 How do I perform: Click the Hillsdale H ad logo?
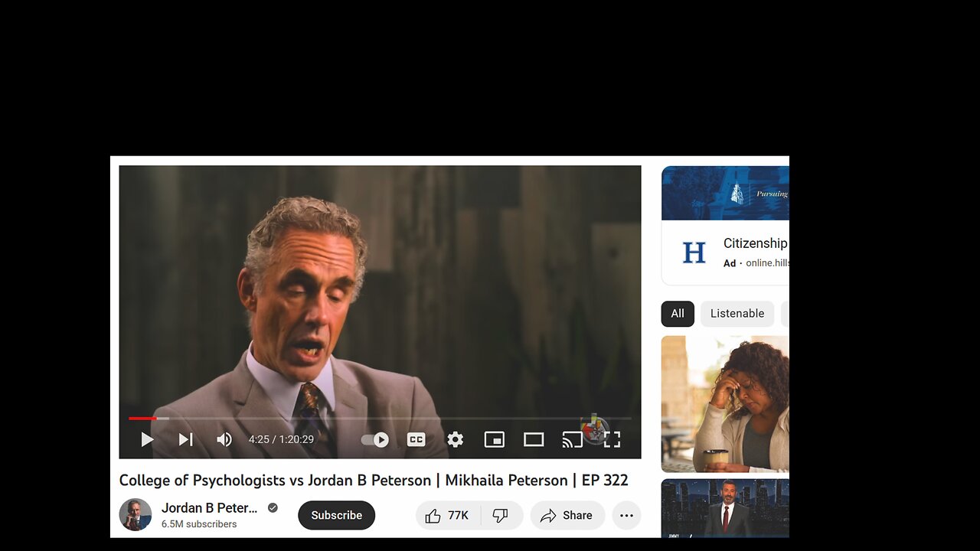[x=694, y=253]
